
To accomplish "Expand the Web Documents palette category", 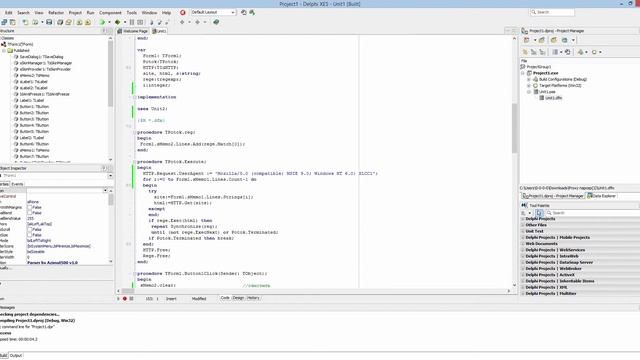I will coord(523,244).
